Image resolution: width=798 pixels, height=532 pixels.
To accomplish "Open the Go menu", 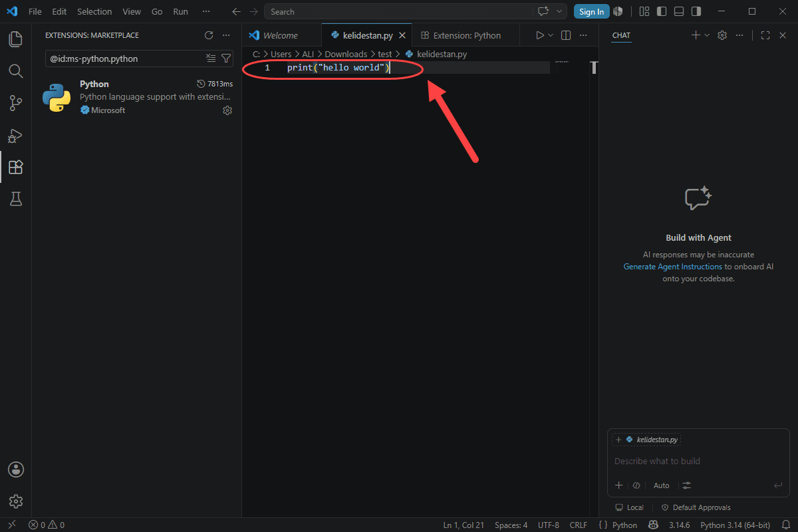I will coord(157,11).
